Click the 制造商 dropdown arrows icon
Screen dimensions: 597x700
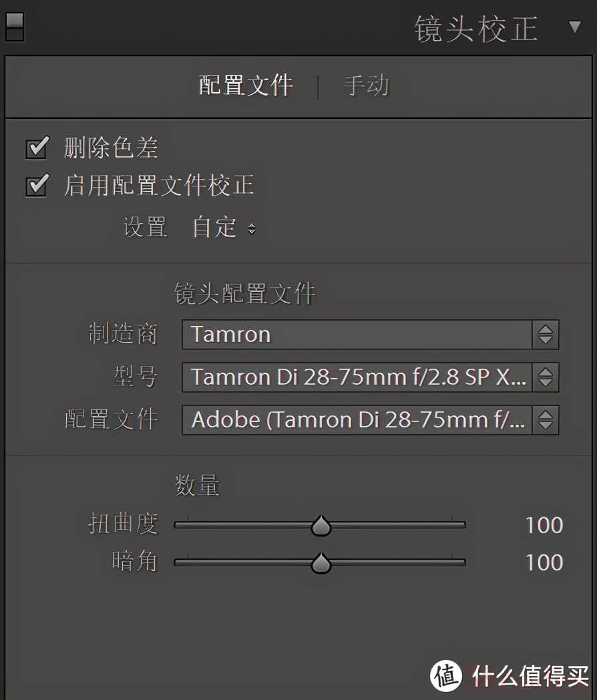coord(546,334)
